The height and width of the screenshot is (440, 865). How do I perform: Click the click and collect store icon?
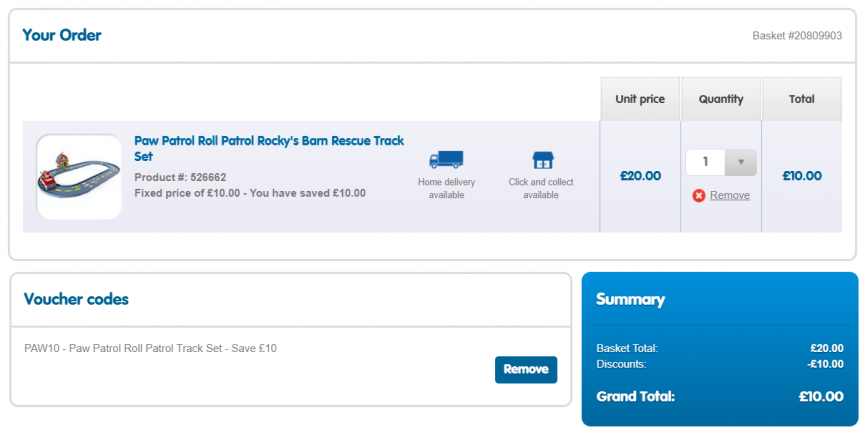tap(543, 160)
